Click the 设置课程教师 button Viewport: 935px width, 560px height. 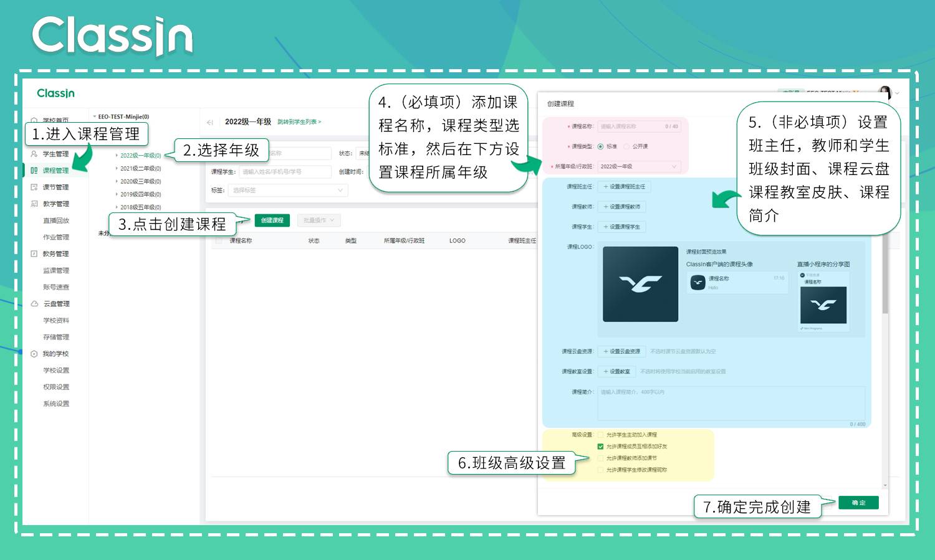tap(621, 206)
